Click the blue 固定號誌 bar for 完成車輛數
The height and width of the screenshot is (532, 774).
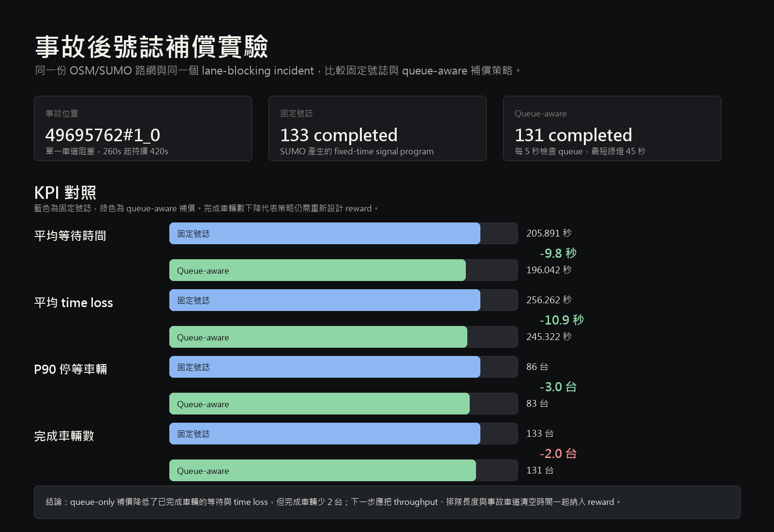pos(325,434)
